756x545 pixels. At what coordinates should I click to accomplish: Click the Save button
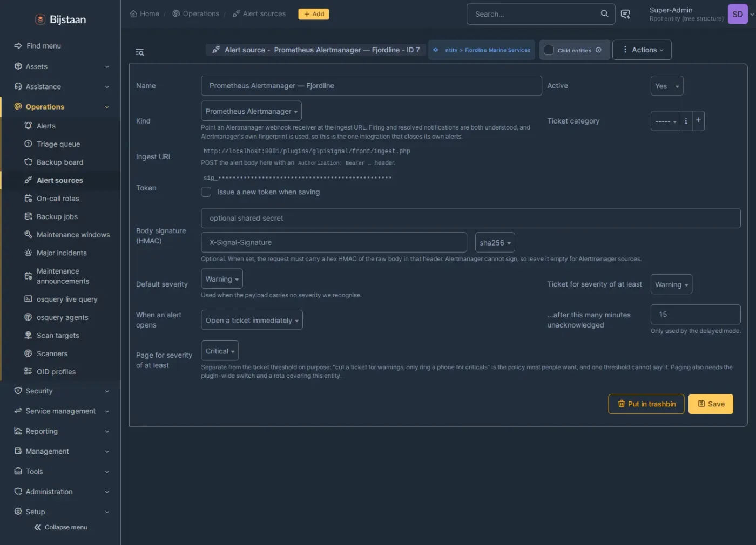point(711,404)
